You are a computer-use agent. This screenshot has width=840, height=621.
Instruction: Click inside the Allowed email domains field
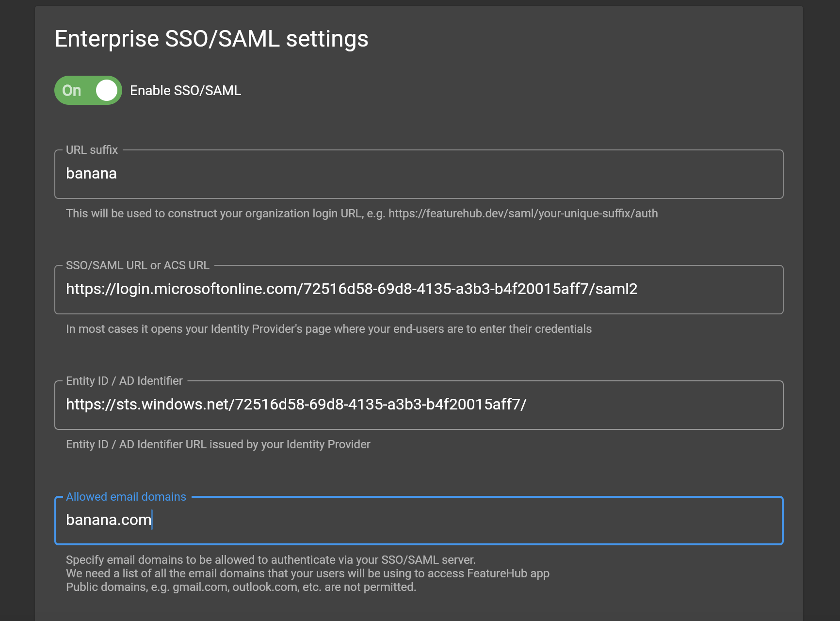pyautogui.click(x=339, y=521)
